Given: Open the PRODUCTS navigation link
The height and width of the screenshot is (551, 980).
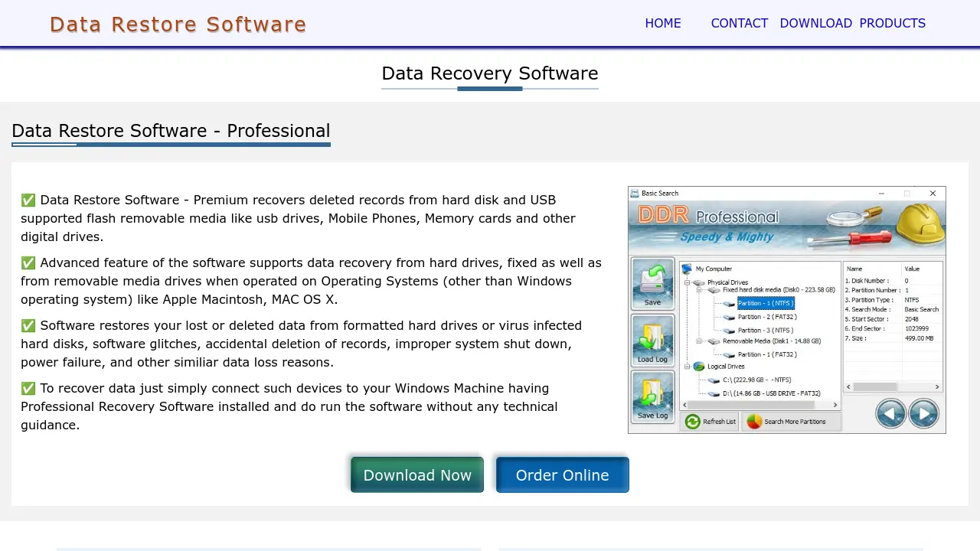Looking at the screenshot, I should click(893, 23).
